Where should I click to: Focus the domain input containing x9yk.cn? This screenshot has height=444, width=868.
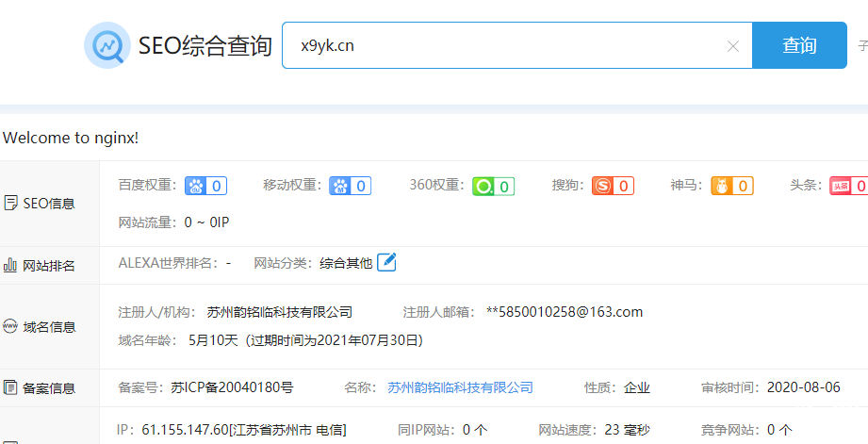517,45
